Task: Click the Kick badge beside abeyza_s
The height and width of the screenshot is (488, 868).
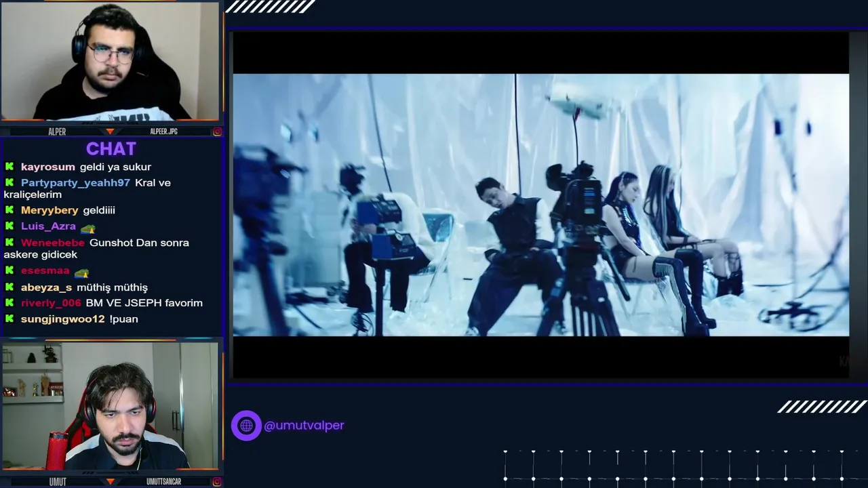Action: (x=9, y=287)
